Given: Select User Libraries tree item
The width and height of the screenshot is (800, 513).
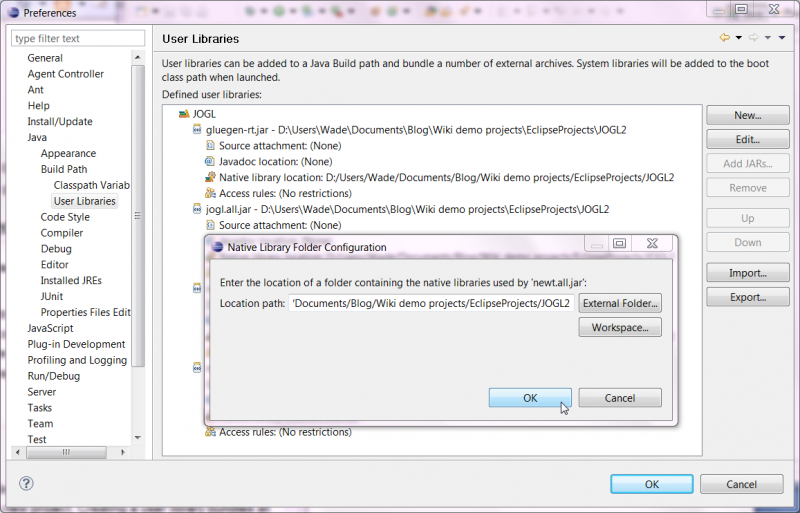Looking at the screenshot, I should pyautogui.click(x=85, y=201).
